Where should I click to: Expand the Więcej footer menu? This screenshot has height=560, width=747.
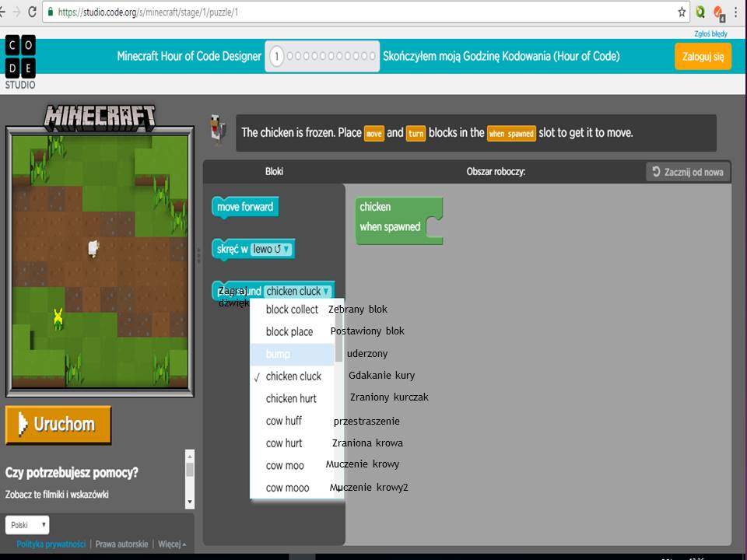pos(172,544)
